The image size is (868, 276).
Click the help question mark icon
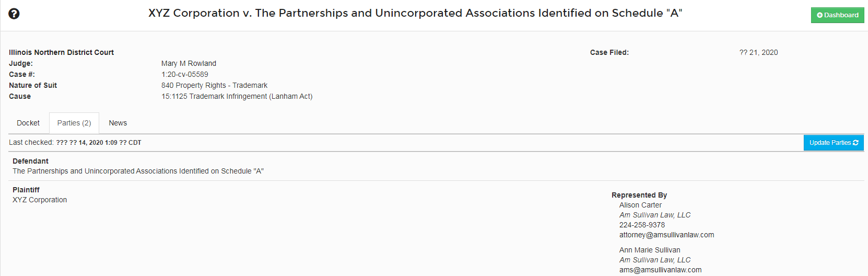[x=14, y=14]
